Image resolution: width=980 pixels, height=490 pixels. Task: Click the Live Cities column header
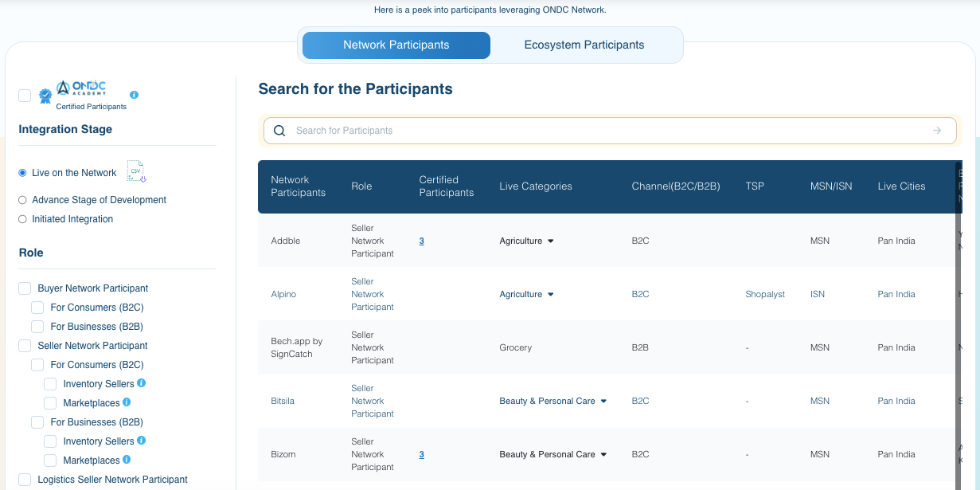point(902,186)
